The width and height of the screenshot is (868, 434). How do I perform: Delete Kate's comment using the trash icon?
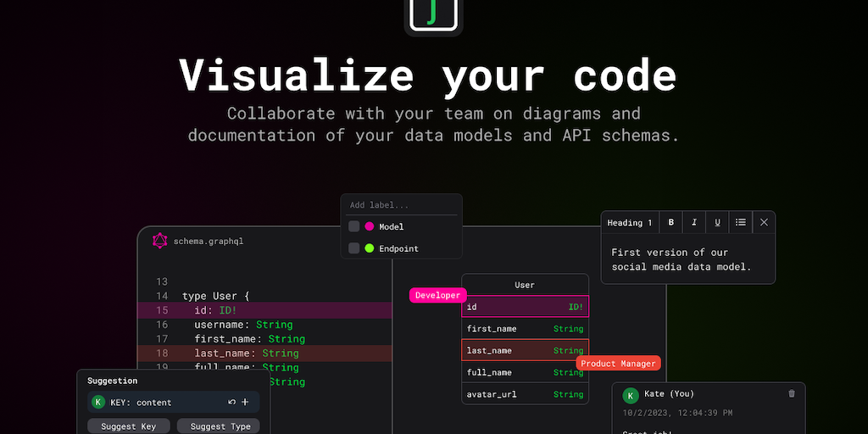tap(792, 393)
